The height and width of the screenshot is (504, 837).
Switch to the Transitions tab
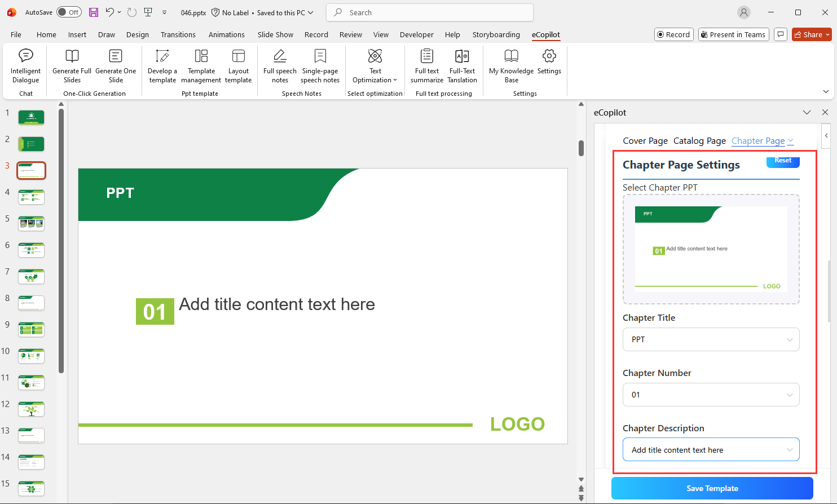[178, 34]
